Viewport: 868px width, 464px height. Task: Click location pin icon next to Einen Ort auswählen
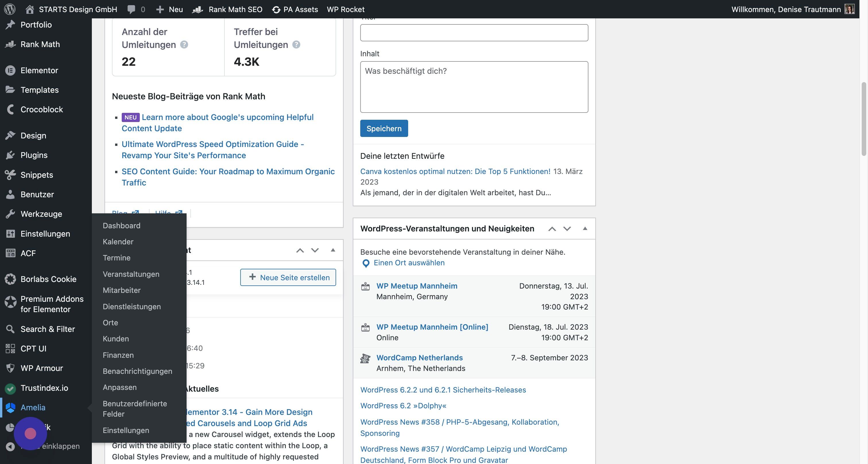[x=366, y=264]
